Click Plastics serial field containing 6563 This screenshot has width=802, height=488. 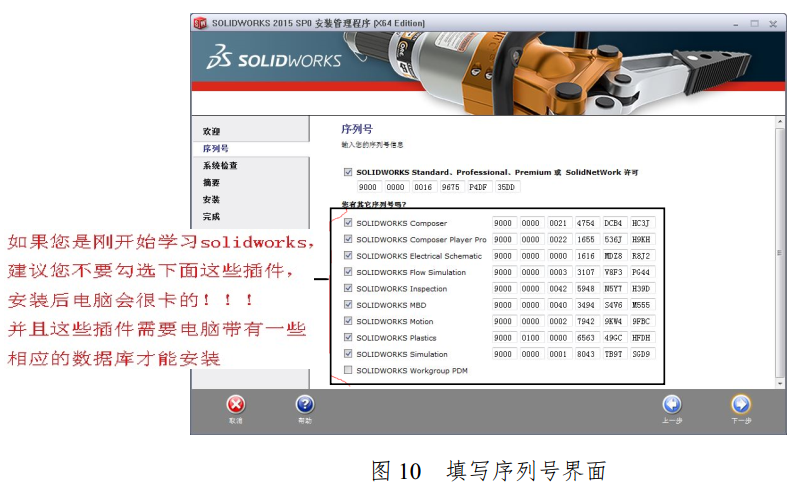tap(586, 338)
